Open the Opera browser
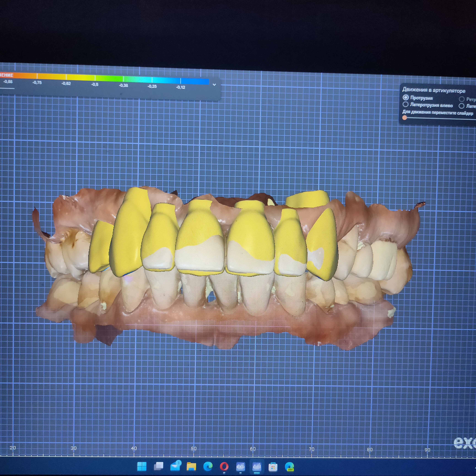Screen dimensions: 476x476 click(x=224, y=466)
